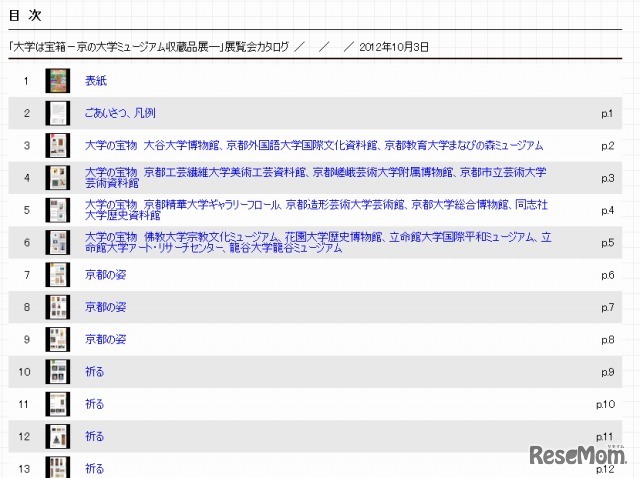Viewport: 640px width, 478px height.
Task: Click the page thumbnail in row 5
Action: coord(58,210)
